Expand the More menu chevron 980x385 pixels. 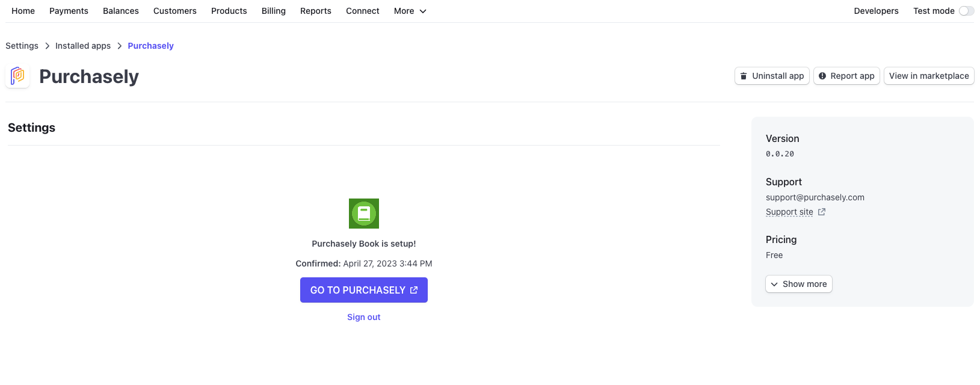point(423,11)
